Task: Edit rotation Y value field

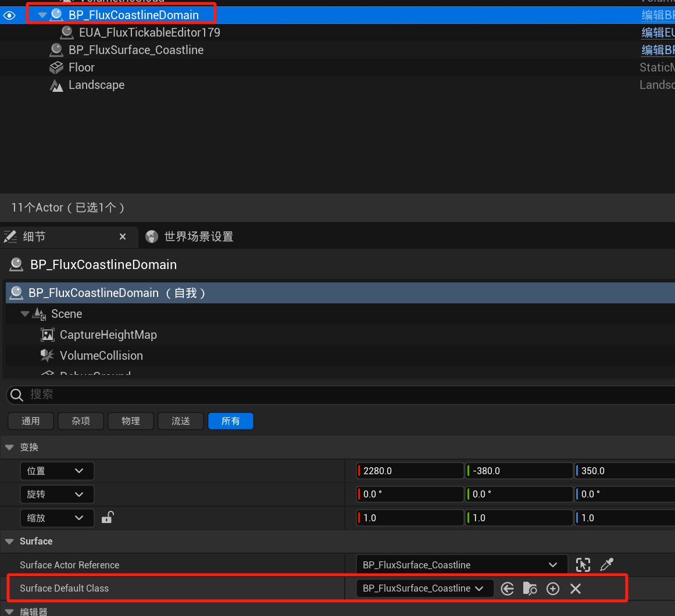Action: point(520,495)
